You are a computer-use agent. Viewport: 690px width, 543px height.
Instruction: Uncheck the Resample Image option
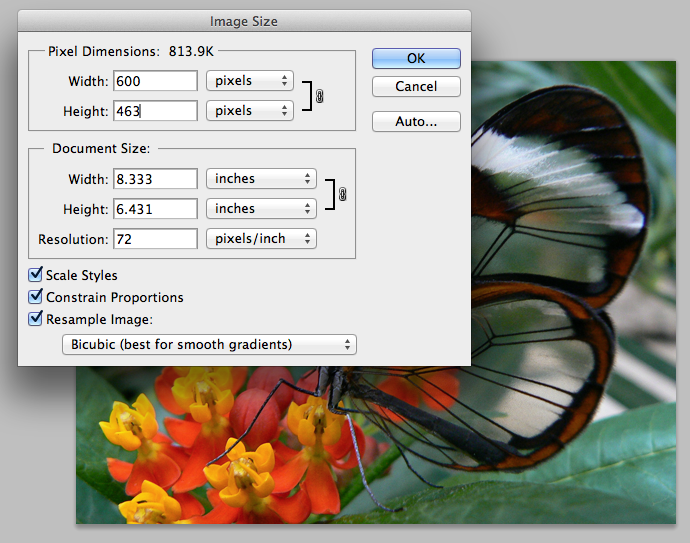click(36, 320)
